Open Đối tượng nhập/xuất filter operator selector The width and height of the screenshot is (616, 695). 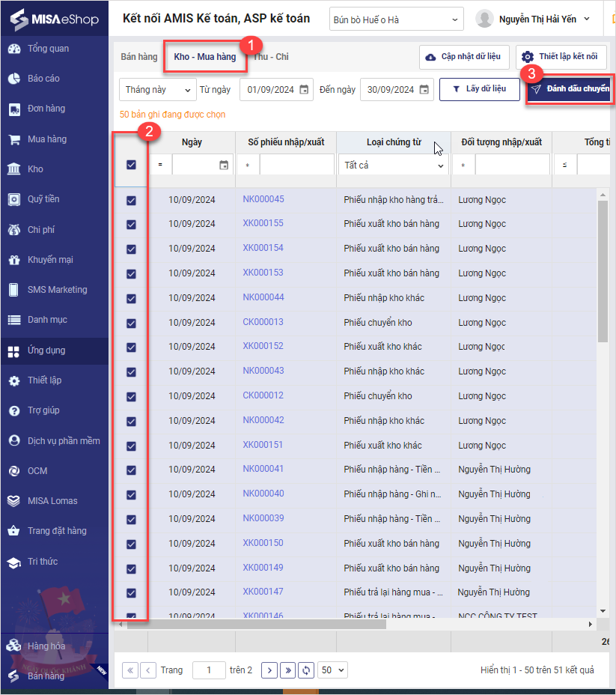coord(463,165)
